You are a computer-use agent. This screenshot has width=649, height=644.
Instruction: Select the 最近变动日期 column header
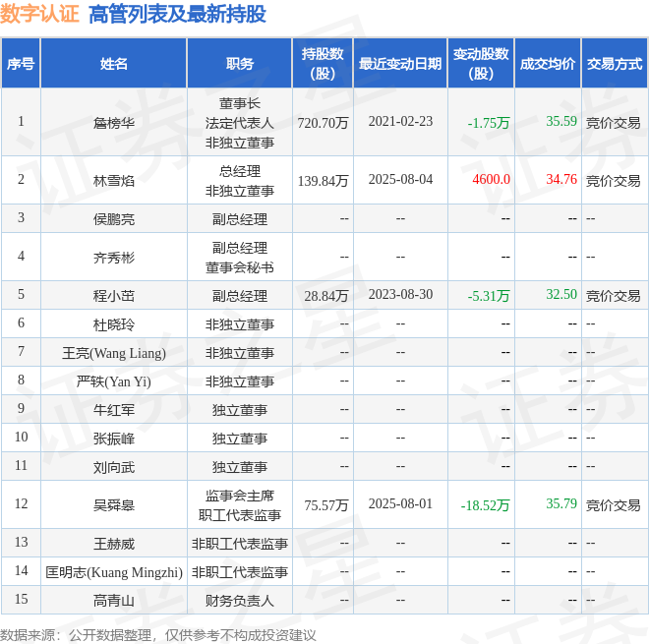click(x=400, y=64)
